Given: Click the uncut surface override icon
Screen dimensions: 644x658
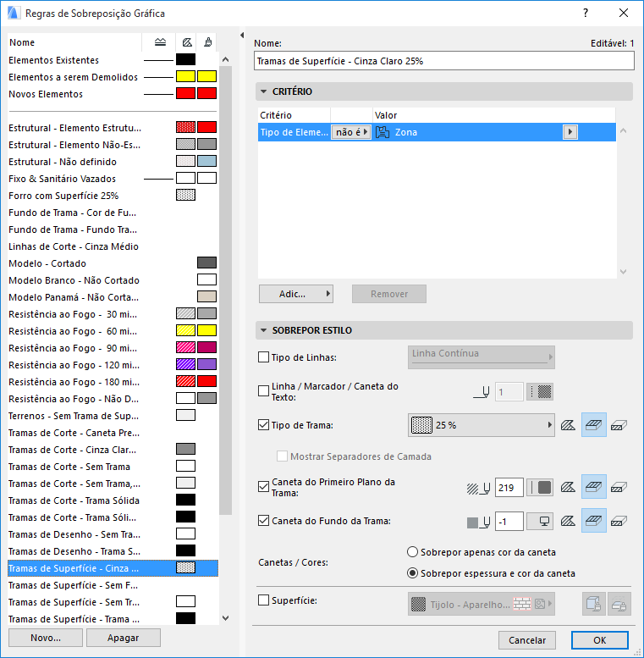Looking at the screenshot, I should tap(594, 604).
